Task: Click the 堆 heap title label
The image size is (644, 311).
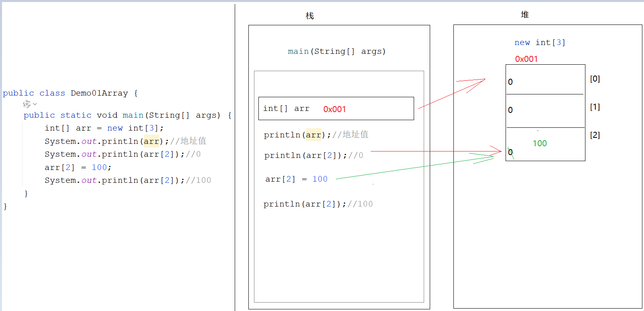Action: (524, 15)
